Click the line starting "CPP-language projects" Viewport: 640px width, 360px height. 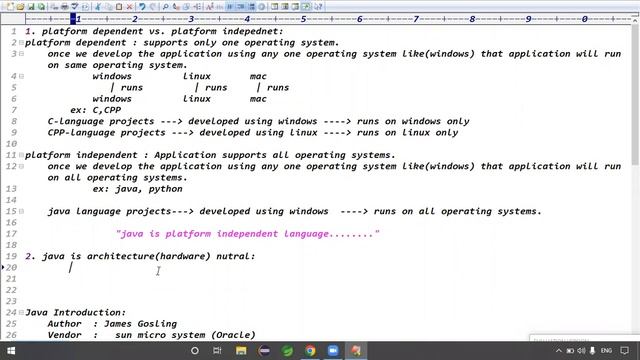pos(253,133)
